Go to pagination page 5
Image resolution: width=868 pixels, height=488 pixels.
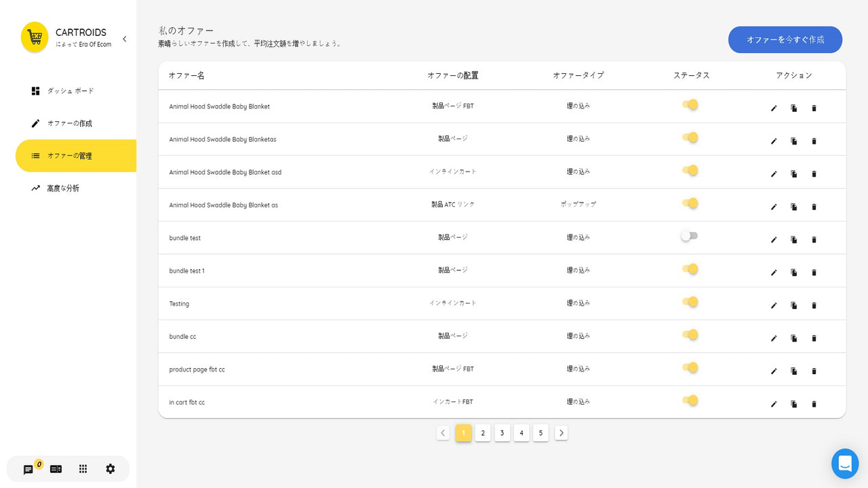pyautogui.click(x=540, y=433)
